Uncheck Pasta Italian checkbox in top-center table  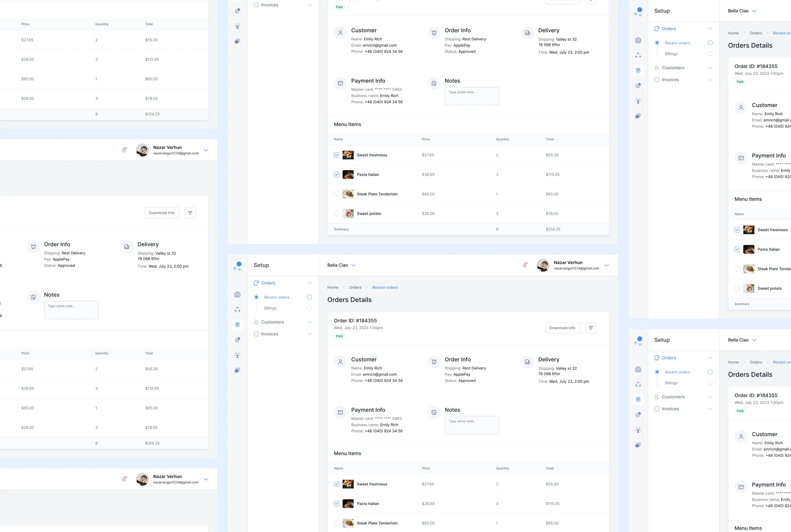(336, 174)
